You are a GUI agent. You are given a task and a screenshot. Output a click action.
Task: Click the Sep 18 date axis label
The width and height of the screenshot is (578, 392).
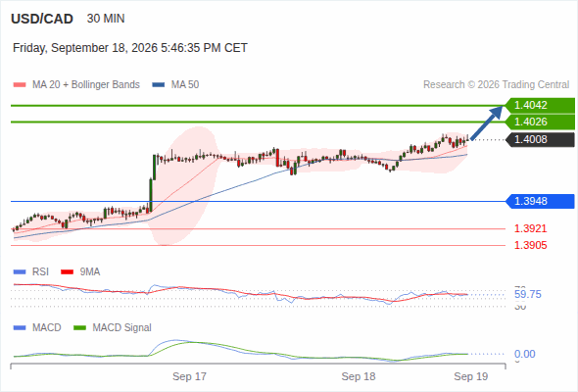[359, 376]
